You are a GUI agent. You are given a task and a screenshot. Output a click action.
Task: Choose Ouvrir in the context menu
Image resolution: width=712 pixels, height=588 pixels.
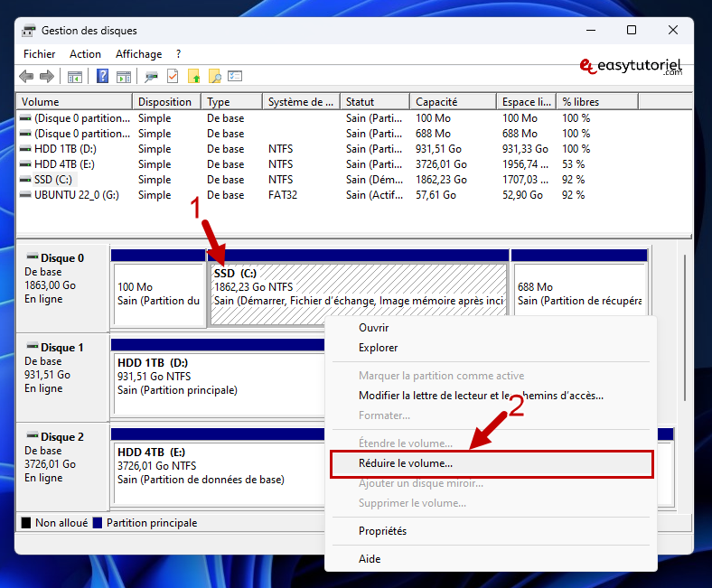491,327
